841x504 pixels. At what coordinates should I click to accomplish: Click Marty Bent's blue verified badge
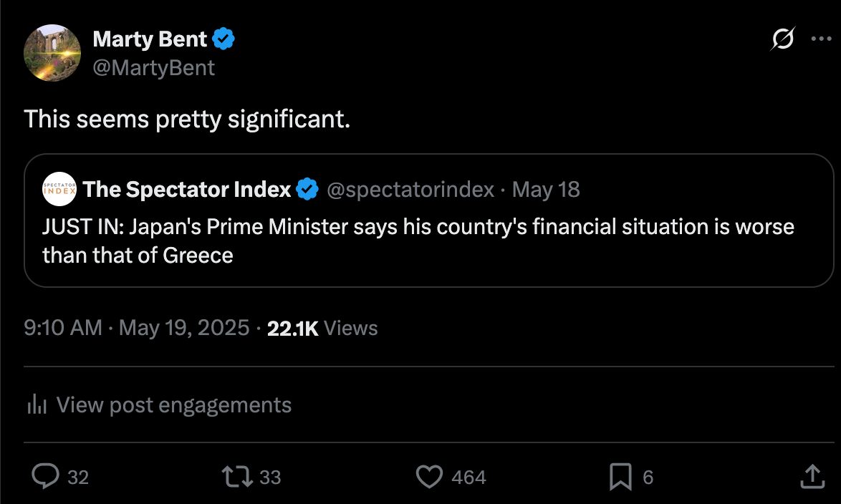pos(224,39)
